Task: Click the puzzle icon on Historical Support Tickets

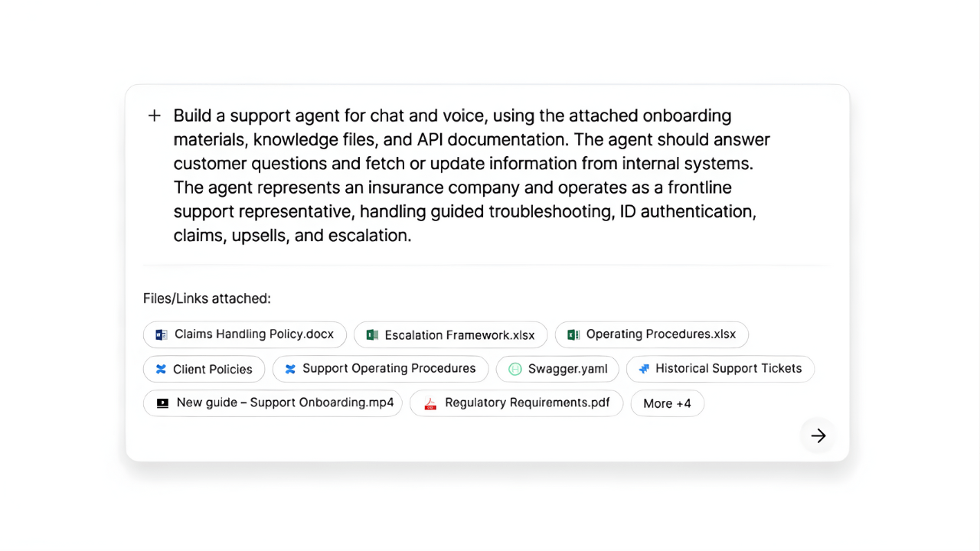Action: click(643, 369)
